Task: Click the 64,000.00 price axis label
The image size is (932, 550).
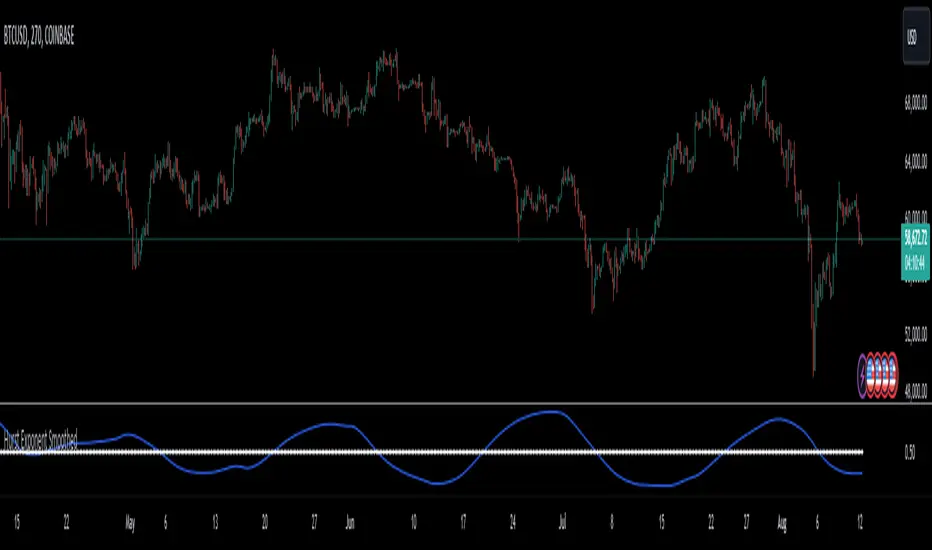Action: click(x=915, y=161)
